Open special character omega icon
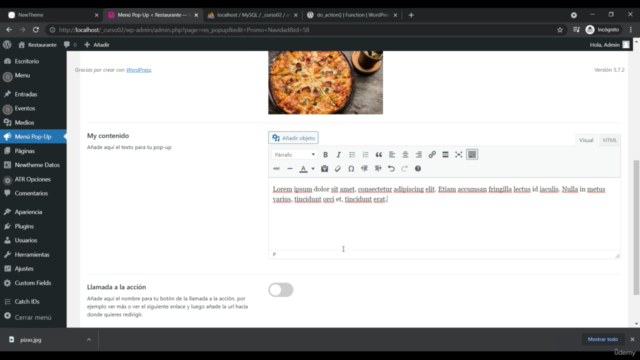The height and width of the screenshot is (360, 640). pyautogui.click(x=351, y=169)
